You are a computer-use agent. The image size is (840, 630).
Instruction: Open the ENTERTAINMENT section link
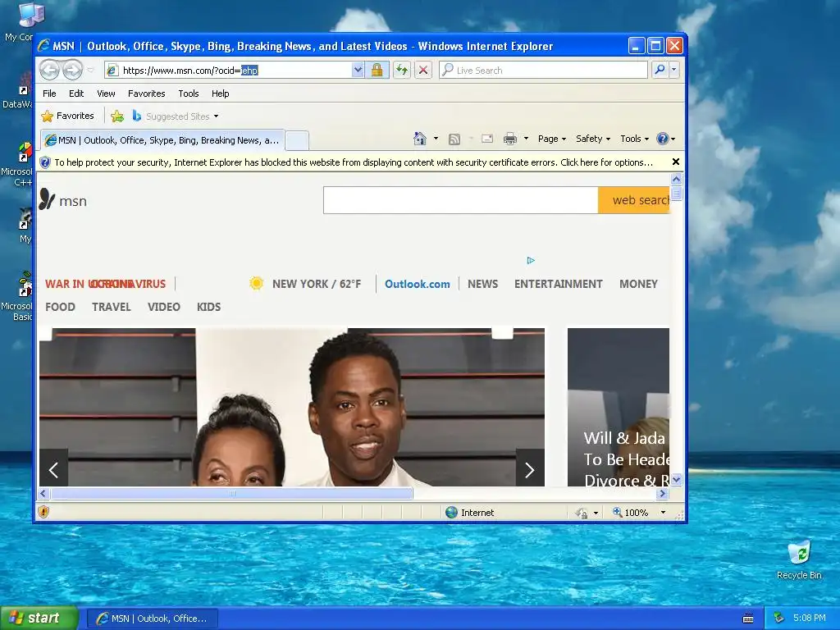tap(558, 284)
